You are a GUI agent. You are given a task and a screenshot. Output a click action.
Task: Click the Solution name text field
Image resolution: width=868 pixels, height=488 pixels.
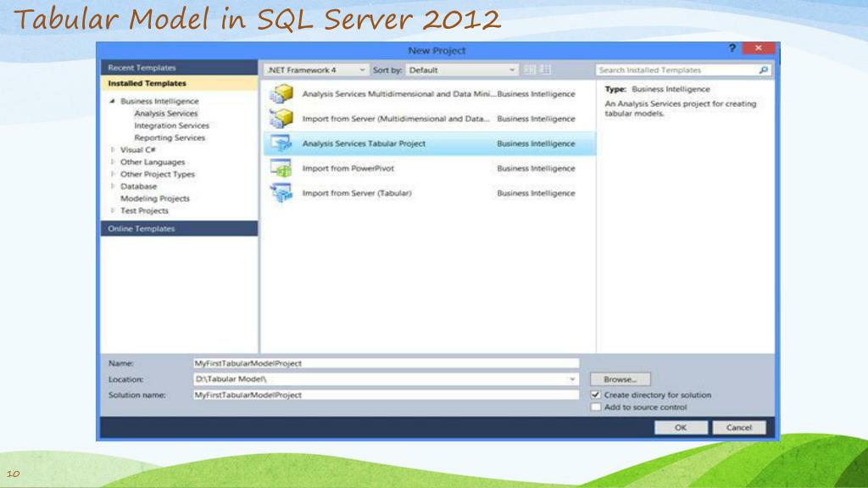[x=386, y=395]
